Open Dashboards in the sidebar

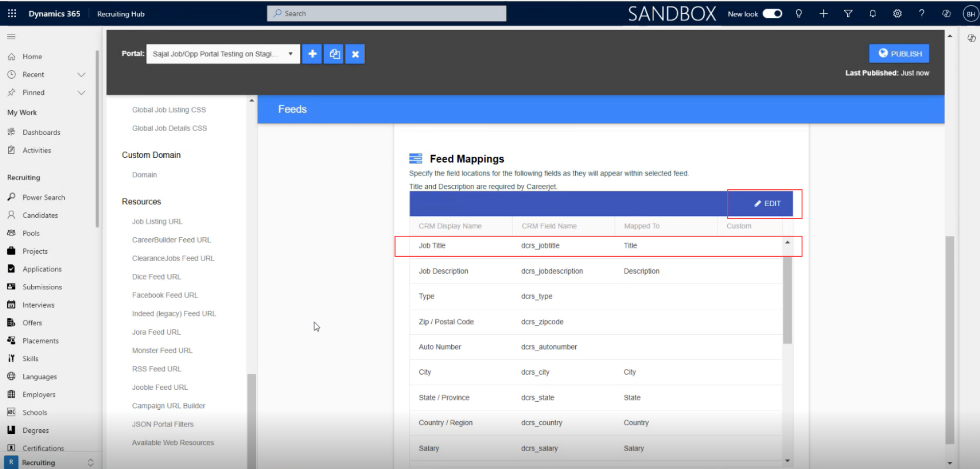coord(41,132)
